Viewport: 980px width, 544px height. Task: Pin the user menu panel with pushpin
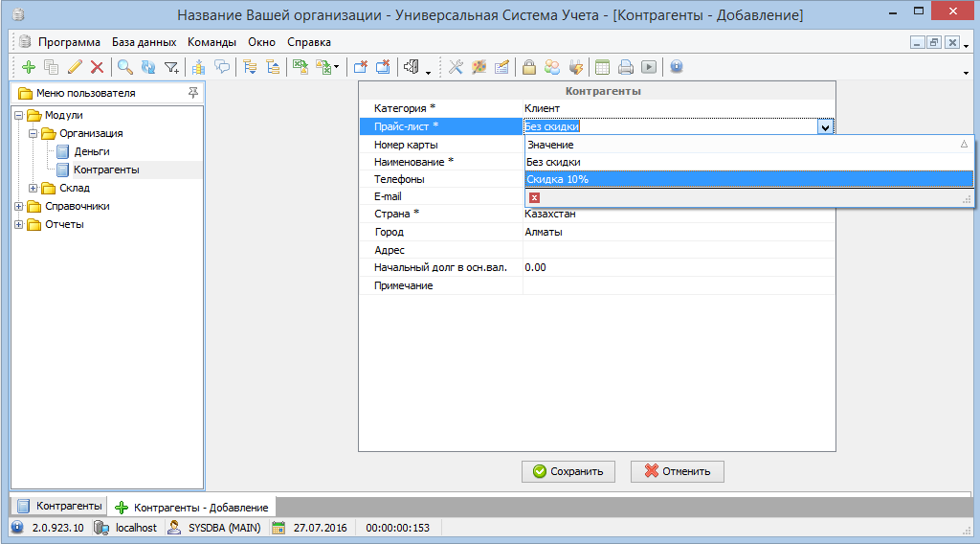click(193, 93)
